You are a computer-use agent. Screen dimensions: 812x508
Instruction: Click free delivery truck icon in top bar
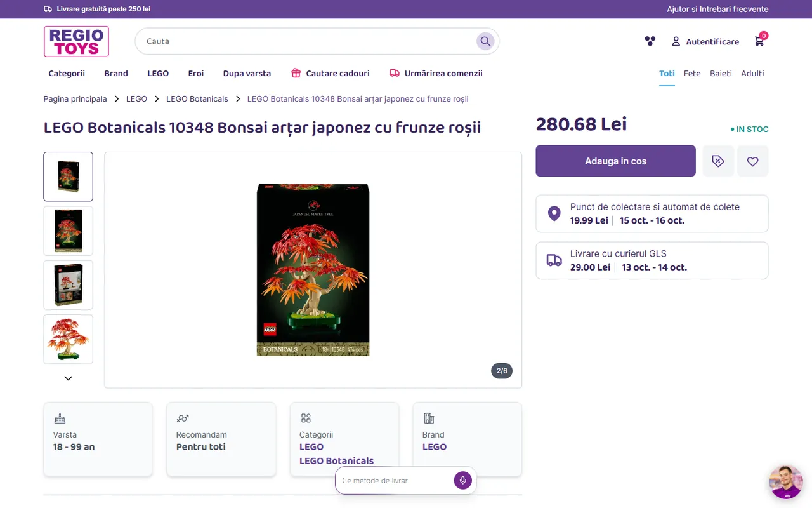pyautogui.click(x=48, y=9)
